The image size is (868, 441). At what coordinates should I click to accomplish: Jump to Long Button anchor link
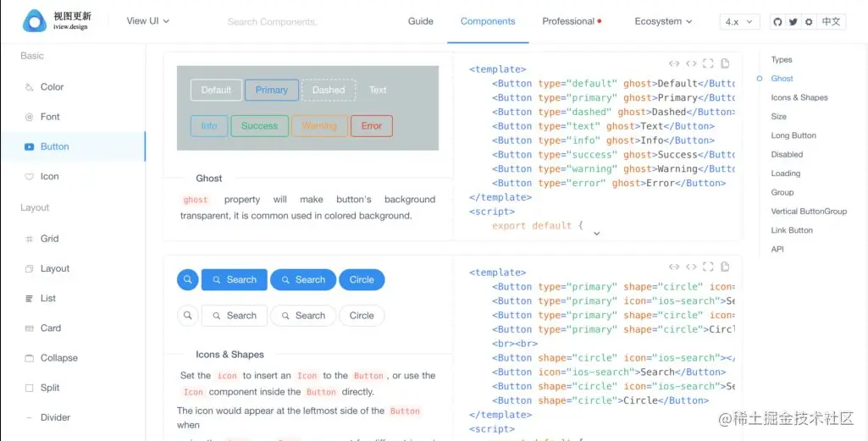point(793,135)
